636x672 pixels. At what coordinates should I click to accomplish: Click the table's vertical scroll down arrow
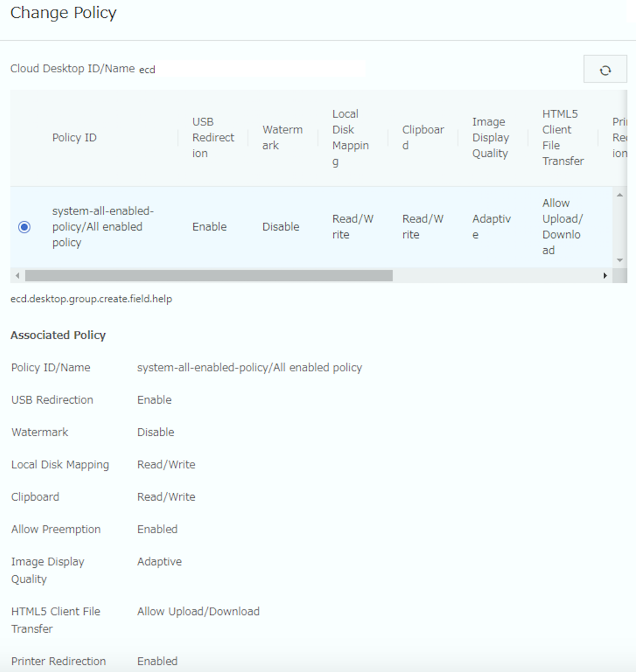coord(619,260)
